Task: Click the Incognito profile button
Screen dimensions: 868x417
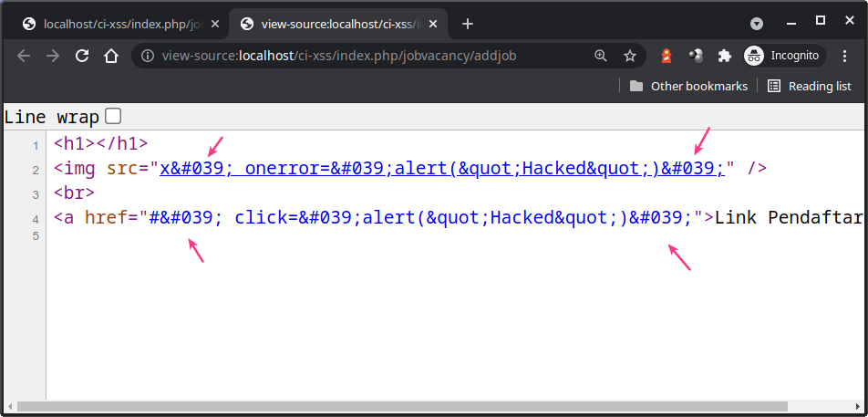Action: pyautogui.click(x=784, y=56)
